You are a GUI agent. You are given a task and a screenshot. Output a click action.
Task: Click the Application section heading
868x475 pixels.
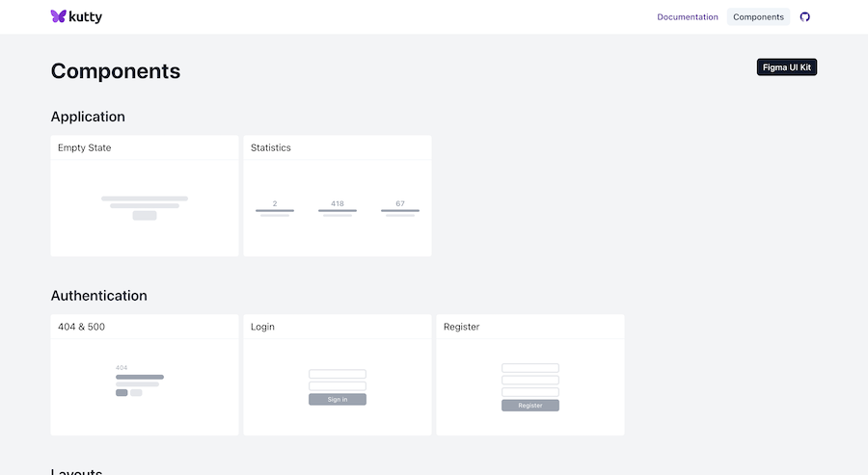click(x=88, y=117)
